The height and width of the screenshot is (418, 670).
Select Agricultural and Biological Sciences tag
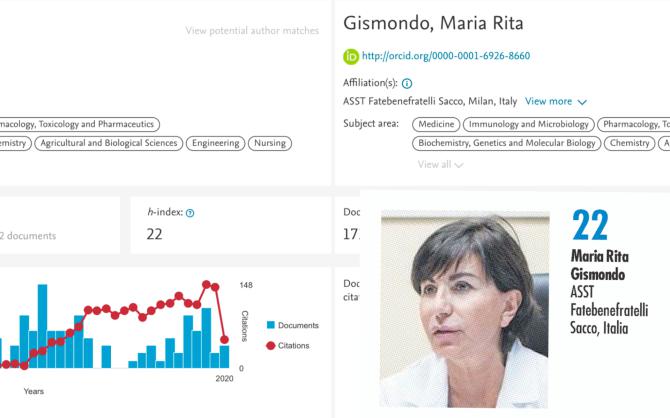pos(109,143)
